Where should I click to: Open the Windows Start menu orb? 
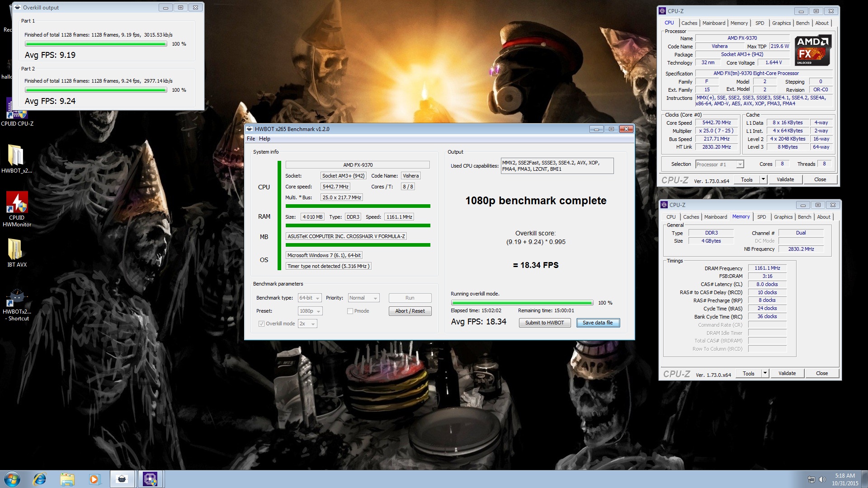pos(12,479)
